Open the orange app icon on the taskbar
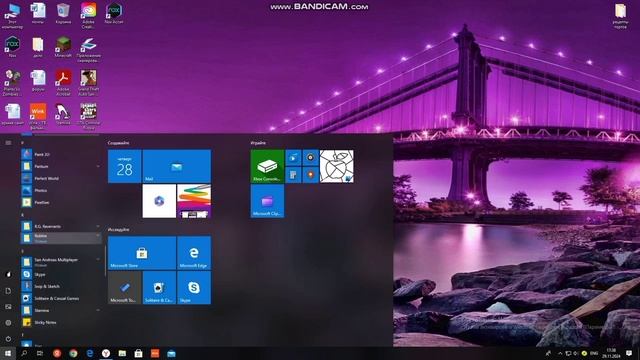 (155, 353)
